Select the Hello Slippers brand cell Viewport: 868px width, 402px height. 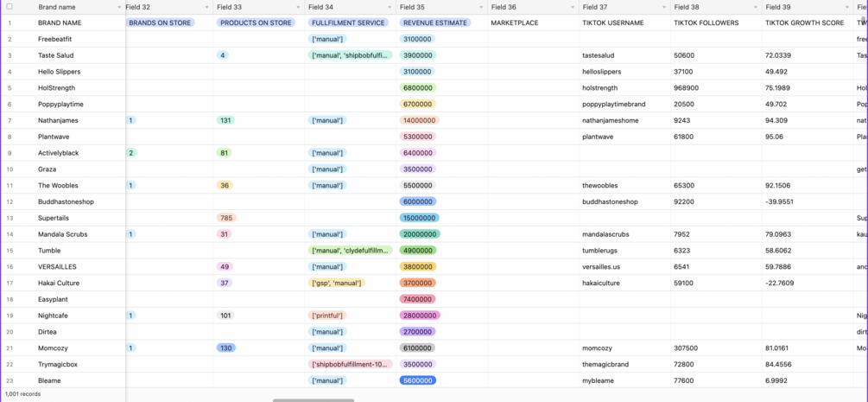click(x=80, y=72)
